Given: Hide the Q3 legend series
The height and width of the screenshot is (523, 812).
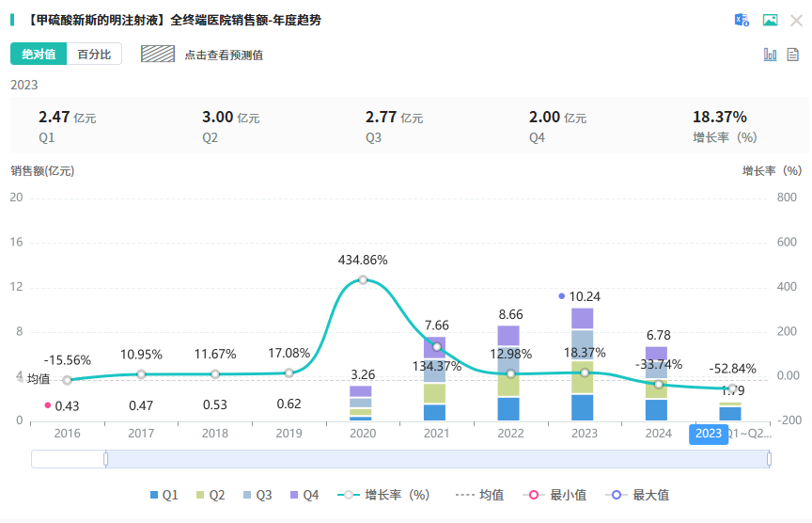Looking at the screenshot, I should coord(257,495).
